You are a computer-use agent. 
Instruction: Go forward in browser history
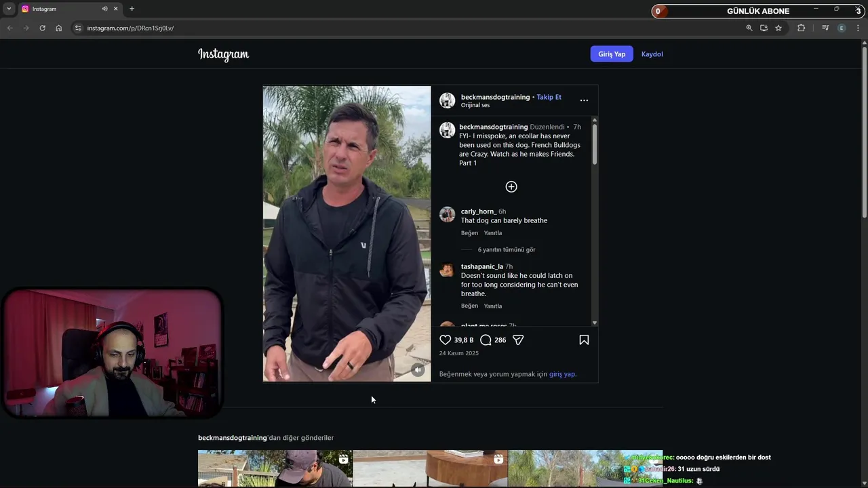26,28
